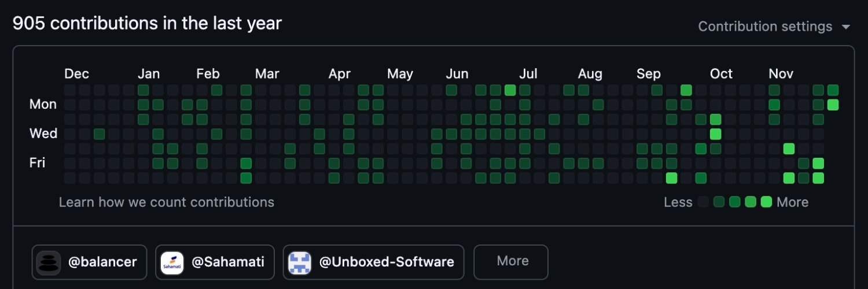Open the Contribution settings dropdown
This screenshot has height=289, width=868.
tap(774, 27)
